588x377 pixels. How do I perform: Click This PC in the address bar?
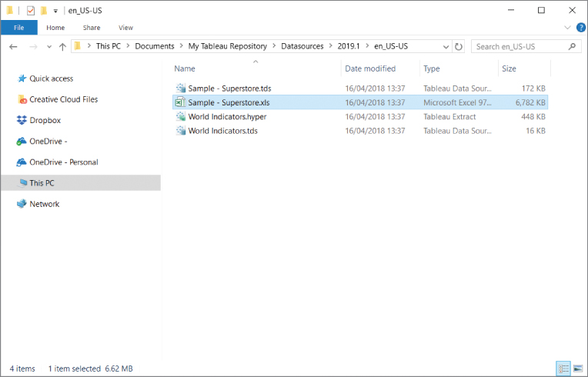(109, 46)
